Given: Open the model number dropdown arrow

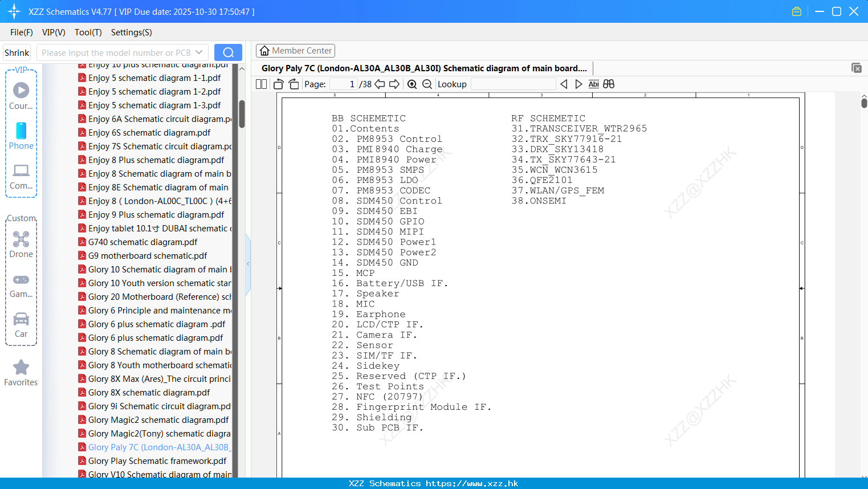Looking at the screenshot, I should [x=199, y=52].
